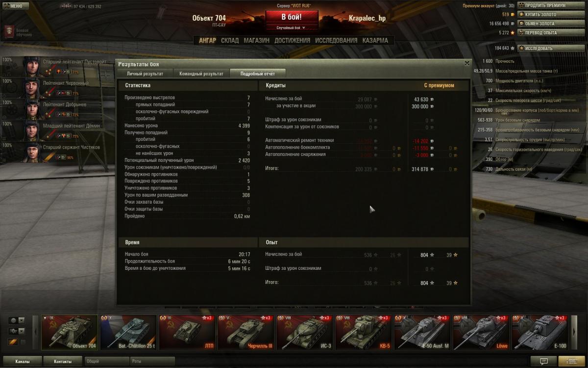The width and height of the screenshot is (588, 368).
Task: Select the Bat.-Châtillon 25 t tank thumbnail
Action: point(128,332)
